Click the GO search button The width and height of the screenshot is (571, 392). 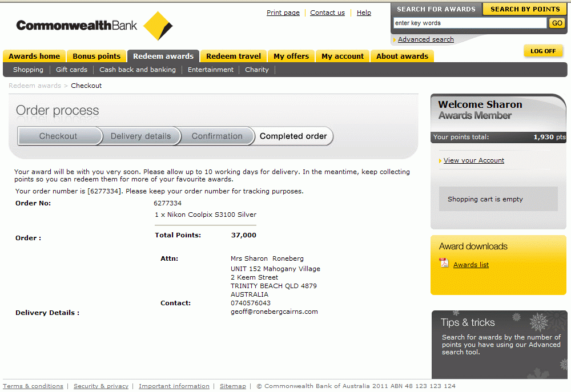(557, 23)
